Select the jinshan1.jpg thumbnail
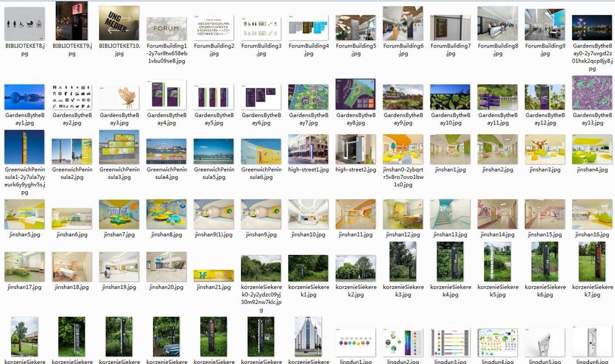Screen dimensions: 615x364 pyautogui.click(x=450, y=149)
